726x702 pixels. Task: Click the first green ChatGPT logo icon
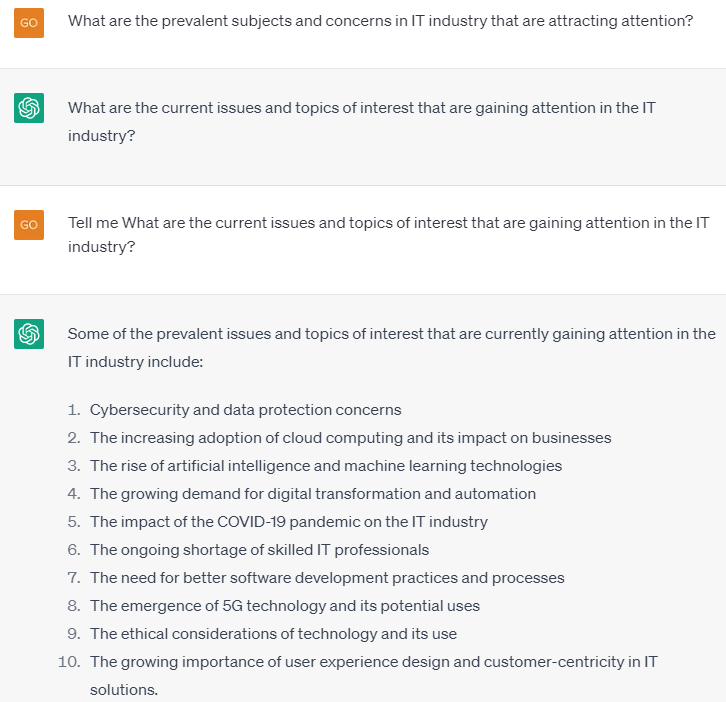[29, 108]
